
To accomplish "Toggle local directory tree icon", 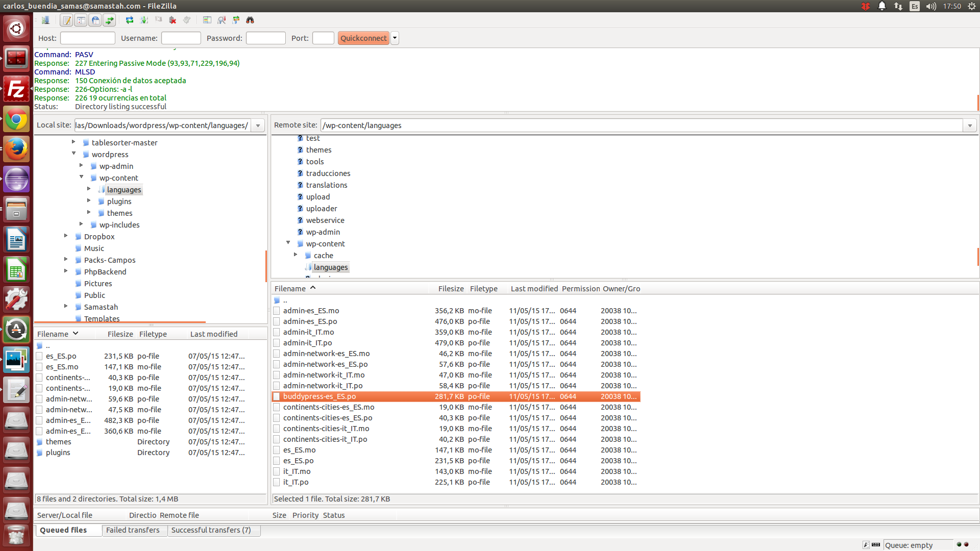I will point(81,20).
